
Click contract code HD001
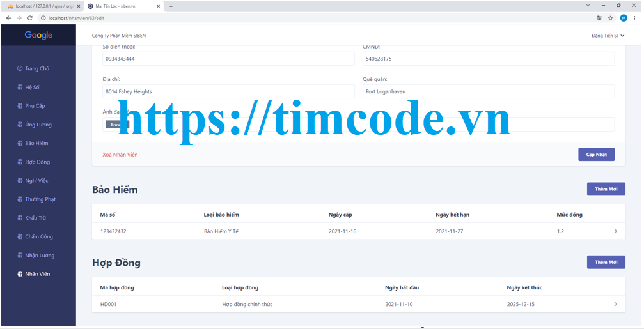(108, 304)
